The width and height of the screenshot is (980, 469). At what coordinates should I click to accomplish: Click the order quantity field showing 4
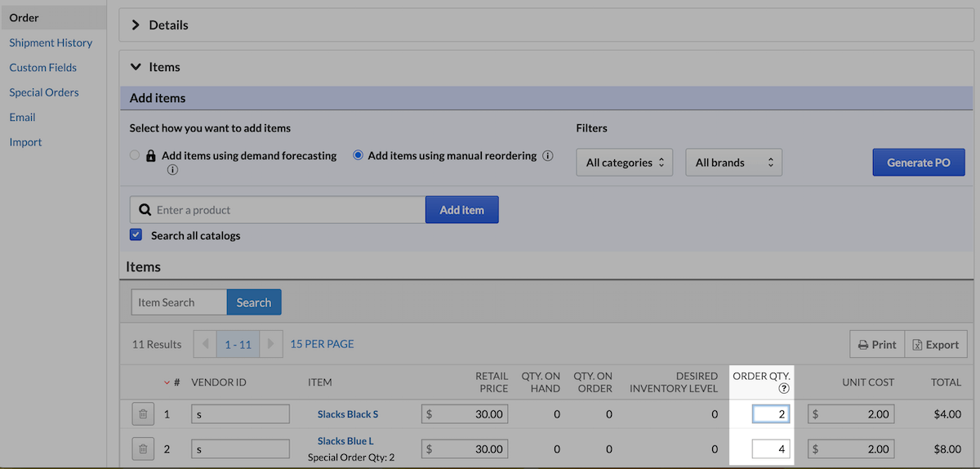pyautogui.click(x=771, y=449)
